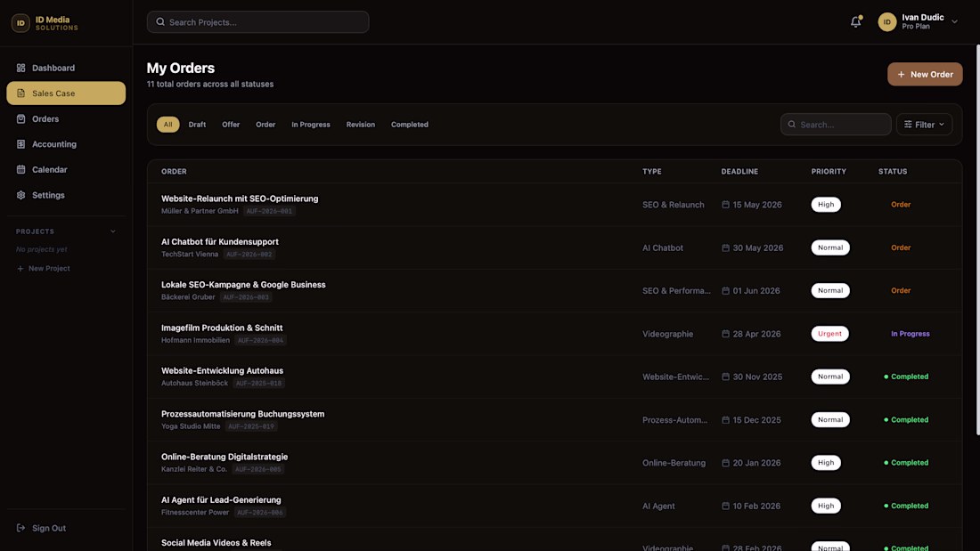The height and width of the screenshot is (551, 980).
Task: Click the Sign Out icon
Action: (21, 528)
